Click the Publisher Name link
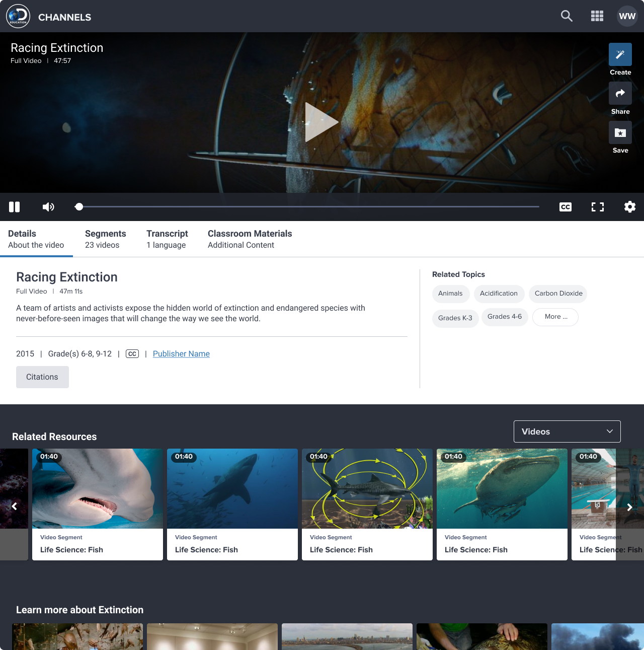The height and width of the screenshot is (650, 644). pyautogui.click(x=181, y=353)
